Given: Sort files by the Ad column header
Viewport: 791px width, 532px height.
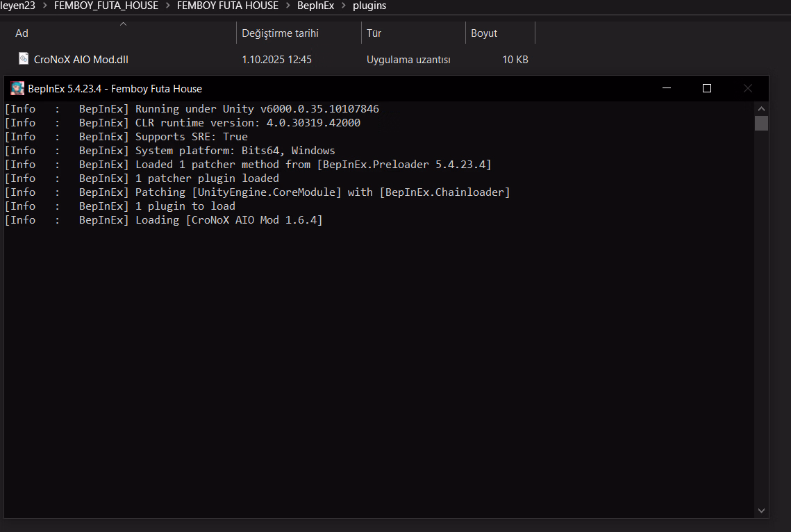Looking at the screenshot, I should pyautogui.click(x=22, y=33).
